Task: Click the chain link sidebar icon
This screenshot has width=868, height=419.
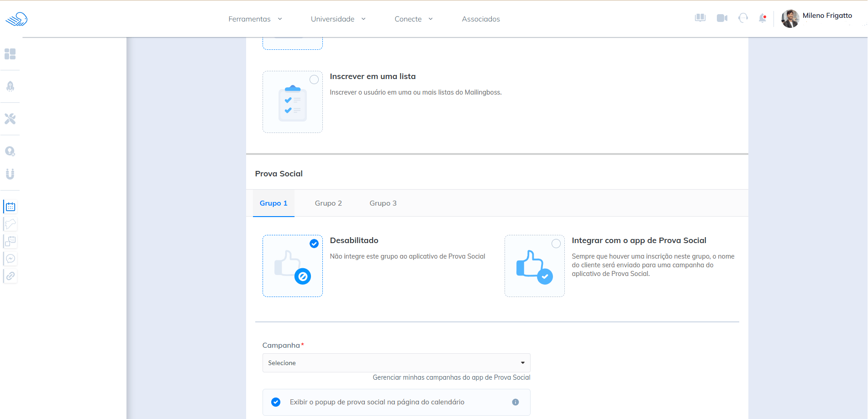Action: pos(11,276)
